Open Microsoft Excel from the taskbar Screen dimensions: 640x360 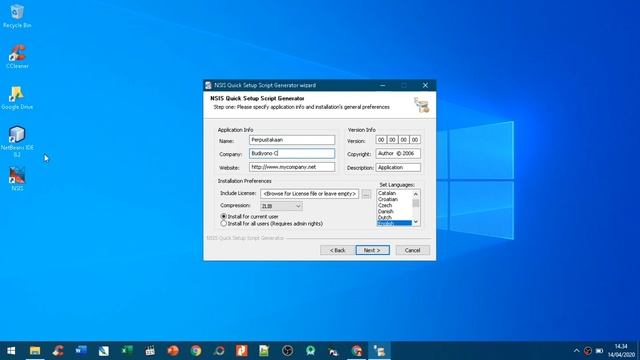pos(127,351)
